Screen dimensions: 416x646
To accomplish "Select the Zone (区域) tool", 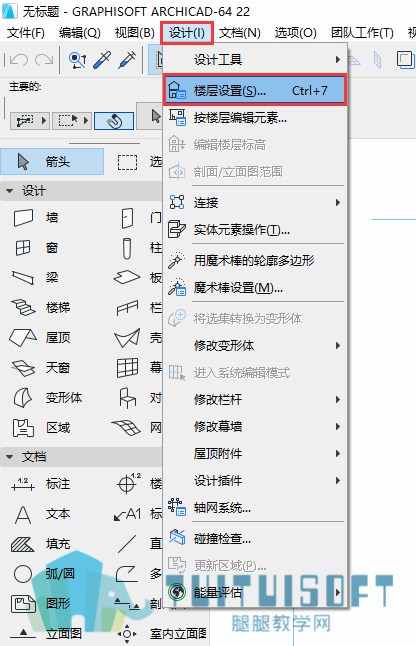I will click(x=41, y=428).
